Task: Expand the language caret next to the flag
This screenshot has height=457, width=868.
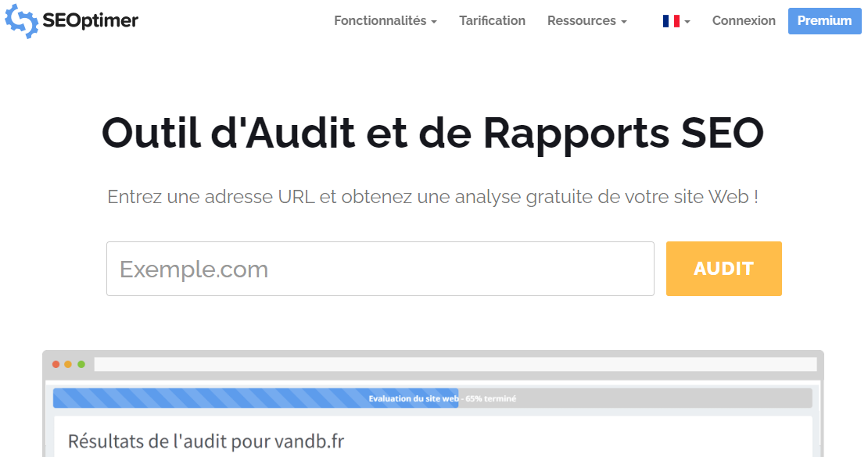Action: click(x=687, y=22)
